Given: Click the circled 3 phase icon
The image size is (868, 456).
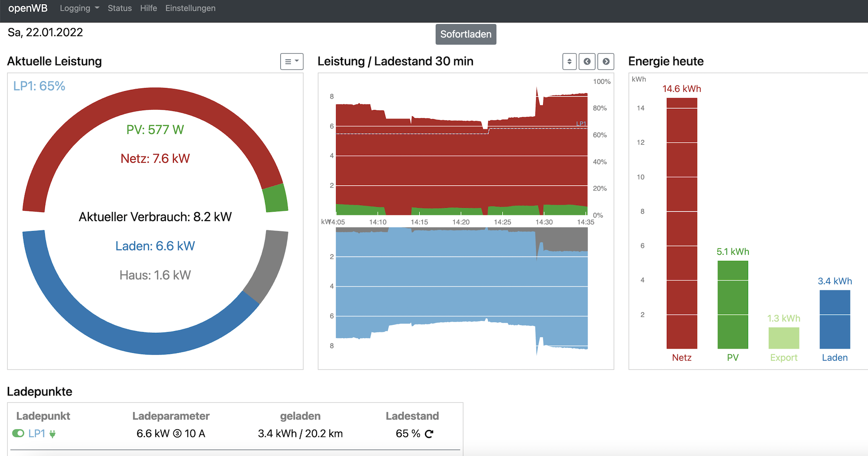Looking at the screenshot, I should 177,434.
